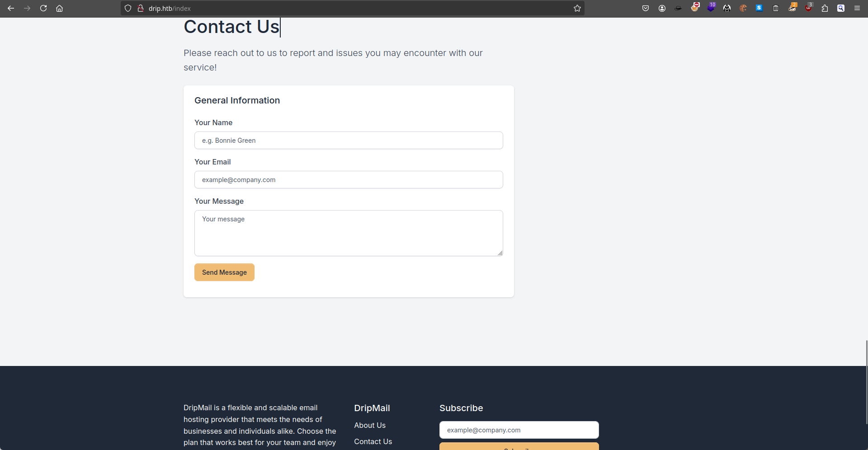Screen dimensions: 868x450
Task: Bookmark this page with the star
Action: tap(577, 8)
